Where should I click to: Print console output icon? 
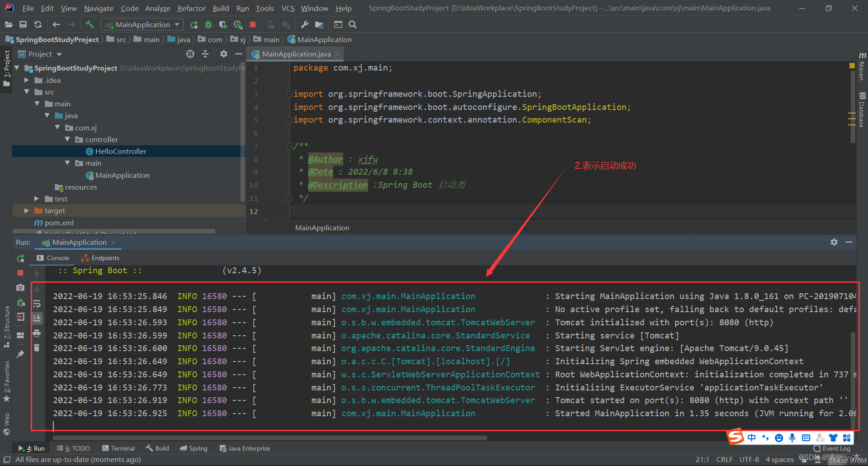(x=37, y=333)
